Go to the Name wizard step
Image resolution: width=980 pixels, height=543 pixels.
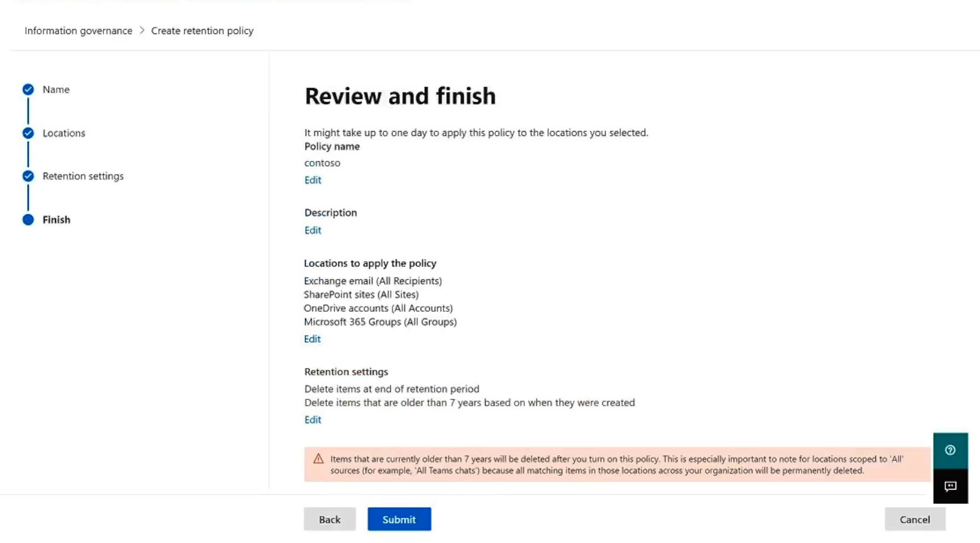[56, 89]
